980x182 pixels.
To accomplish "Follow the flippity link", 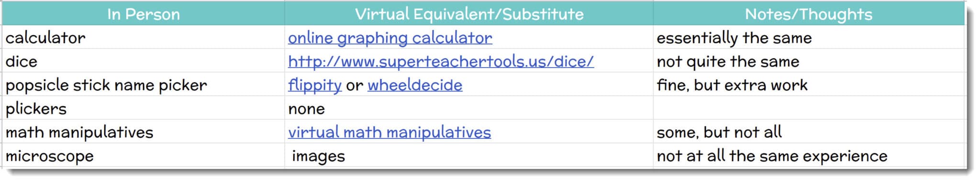I will click(x=315, y=85).
